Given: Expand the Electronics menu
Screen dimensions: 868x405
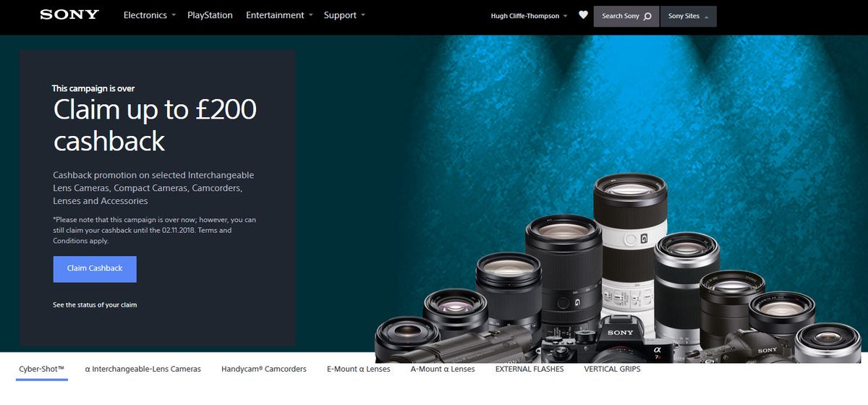Looking at the screenshot, I should (x=150, y=15).
